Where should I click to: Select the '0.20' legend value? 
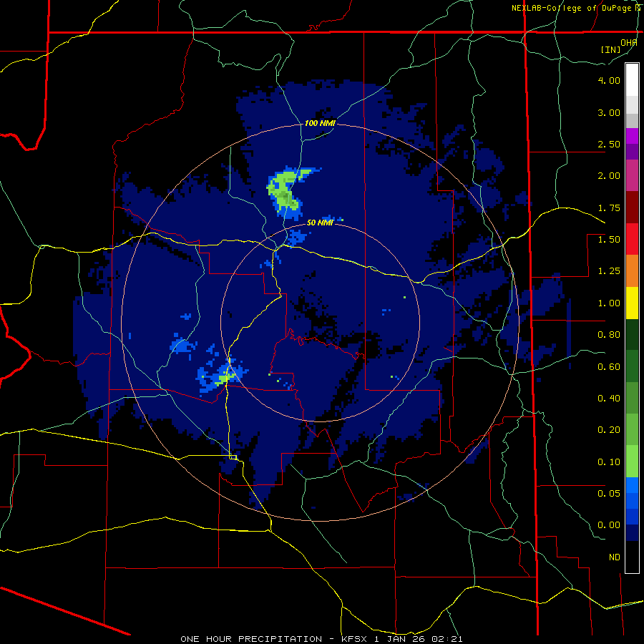point(609,430)
